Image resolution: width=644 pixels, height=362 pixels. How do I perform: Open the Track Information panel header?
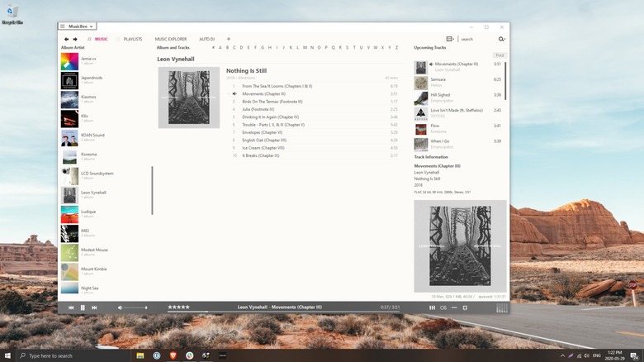click(x=431, y=157)
